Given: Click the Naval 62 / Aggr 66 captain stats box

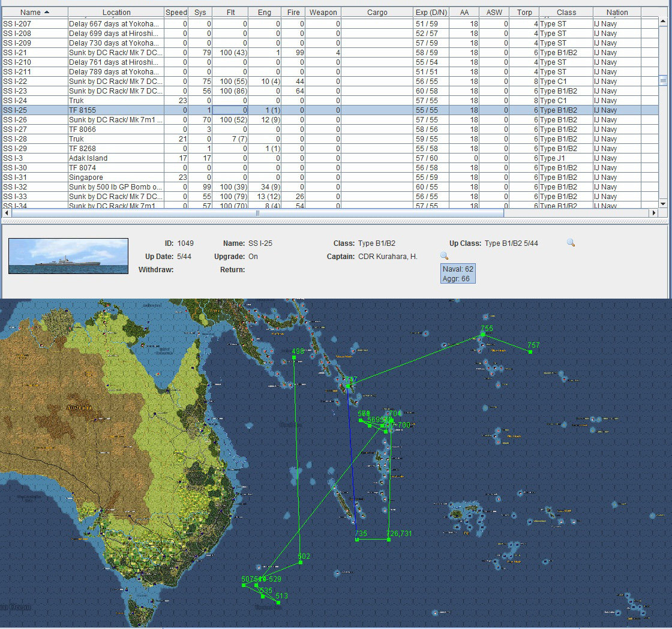Looking at the screenshot, I should click(458, 273).
